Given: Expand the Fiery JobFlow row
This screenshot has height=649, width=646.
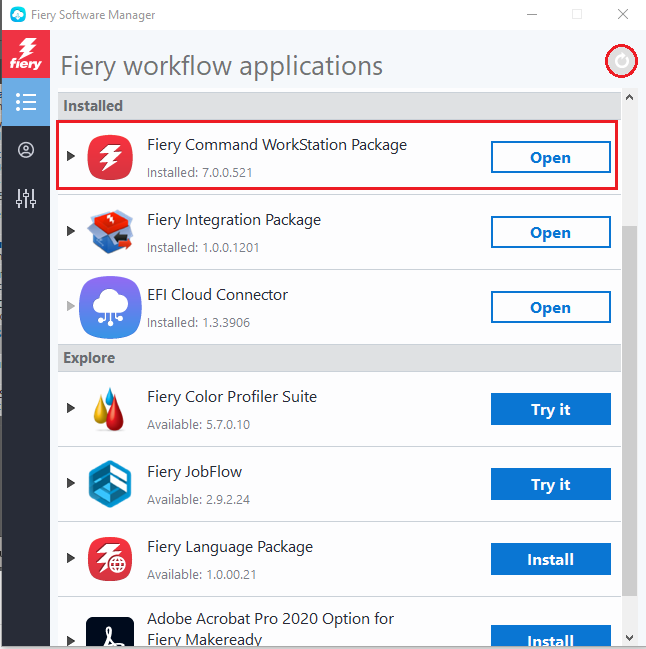Looking at the screenshot, I should (x=70, y=484).
